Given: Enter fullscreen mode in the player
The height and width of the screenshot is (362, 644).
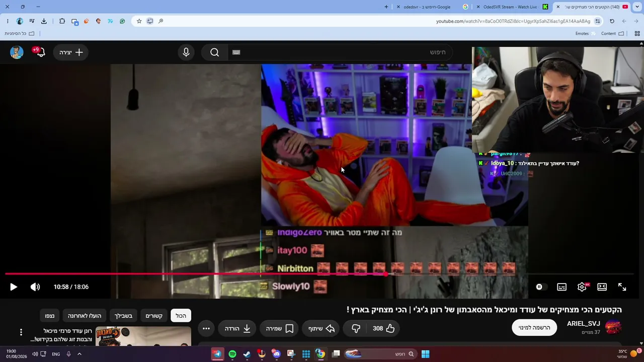Looking at the screenshot, I should [x=622, y=287].
